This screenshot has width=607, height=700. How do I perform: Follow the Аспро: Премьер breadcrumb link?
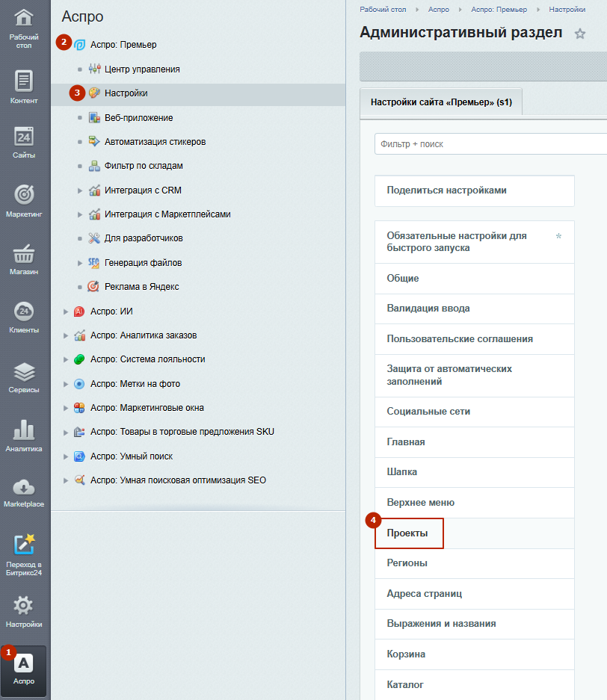click(499, 10)
